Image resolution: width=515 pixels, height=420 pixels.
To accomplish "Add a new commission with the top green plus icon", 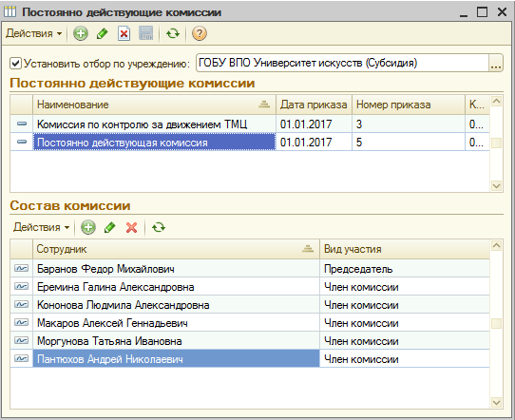I will tap(81, 33).
